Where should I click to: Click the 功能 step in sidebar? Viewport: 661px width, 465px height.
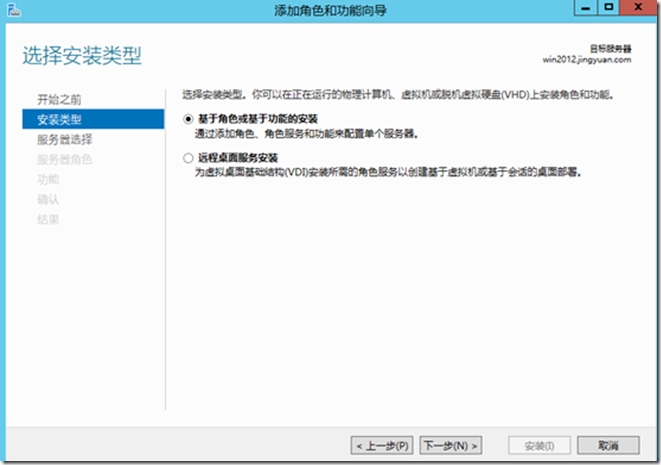click(x=48, y=179)
